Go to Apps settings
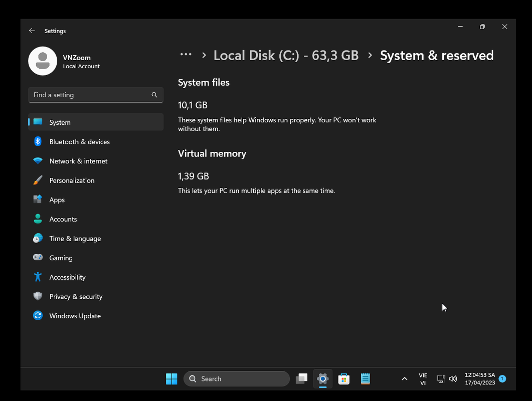The width and height of the screenshot is (532, 401). [96, 200]
